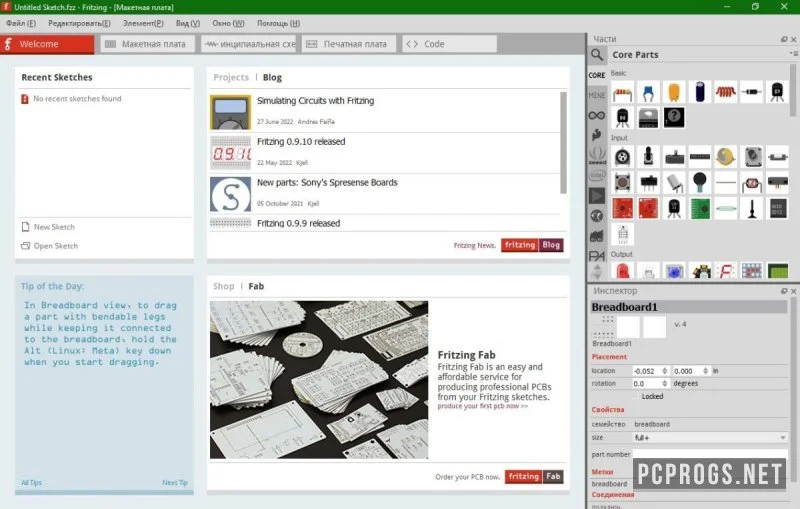This screenshot has height=509, width=800.
Task: Click New Sketch link
Action: tap(48, 227)
